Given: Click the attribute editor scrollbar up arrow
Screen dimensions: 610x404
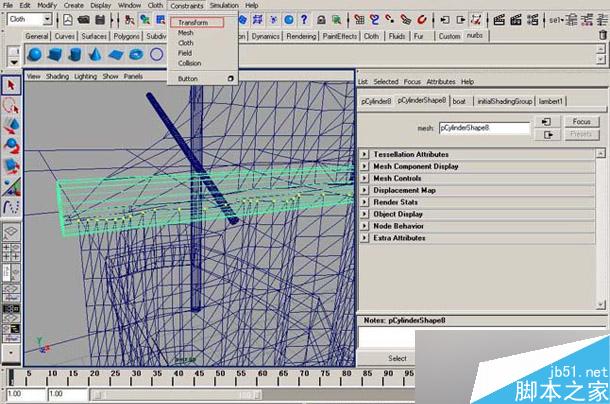Looking at the screenshot, I should [601, 153].
